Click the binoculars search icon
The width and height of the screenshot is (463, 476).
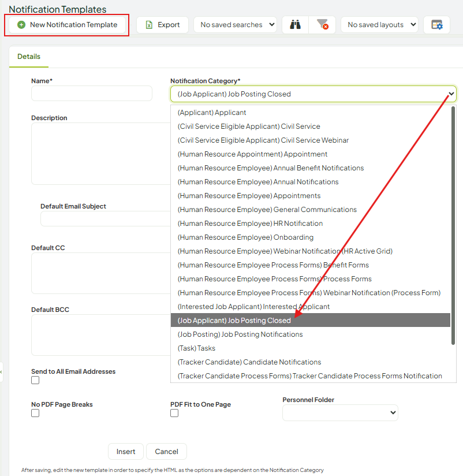(295, 25)
